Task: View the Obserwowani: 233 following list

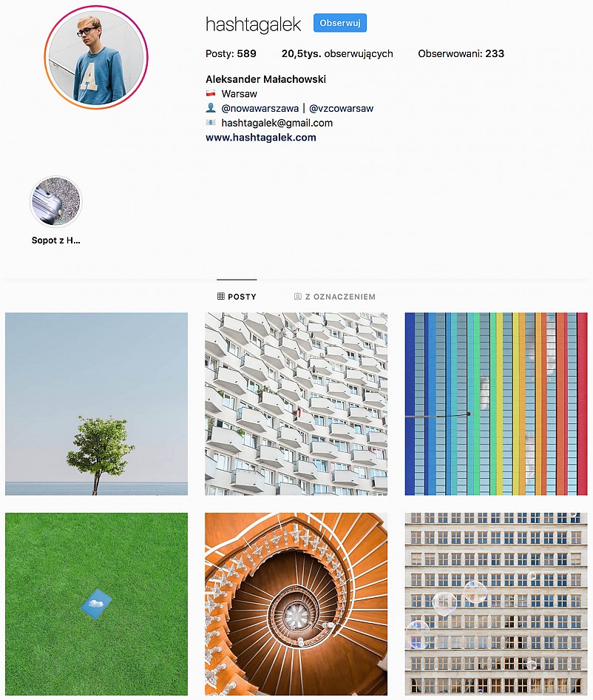Action: point(461,53)
